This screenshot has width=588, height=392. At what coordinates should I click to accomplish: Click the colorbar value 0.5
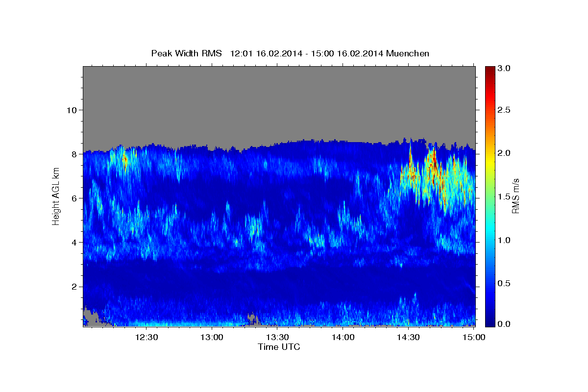[504, 283]
